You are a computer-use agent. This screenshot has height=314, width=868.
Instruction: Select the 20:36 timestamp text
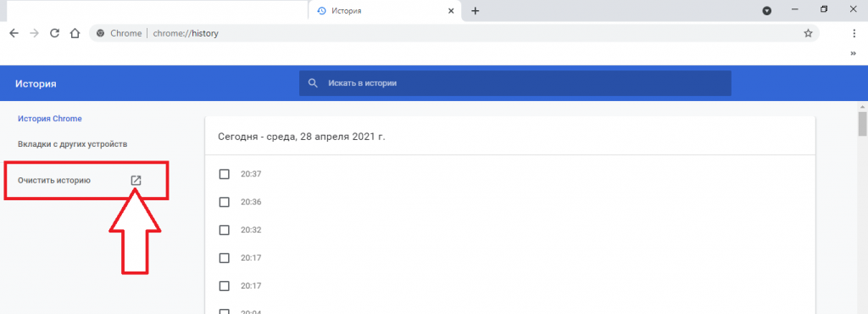tap(251, 202)
